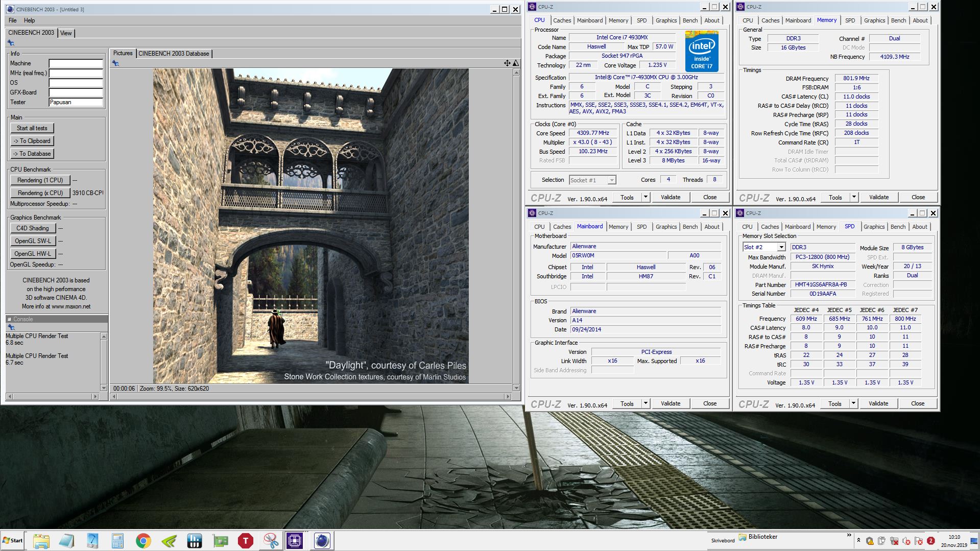Screen dimensions: 980x551
Task: Switch to the CINEBENCH taskbar button
Action: [322, 541]
